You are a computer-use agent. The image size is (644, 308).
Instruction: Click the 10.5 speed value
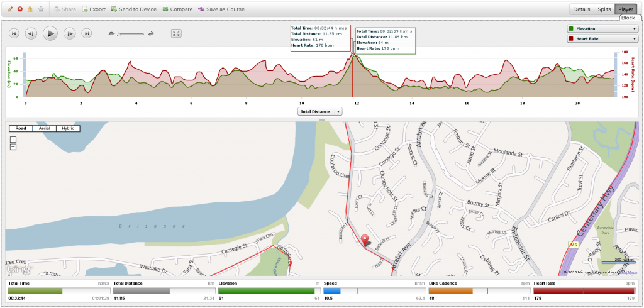point(328,298)
